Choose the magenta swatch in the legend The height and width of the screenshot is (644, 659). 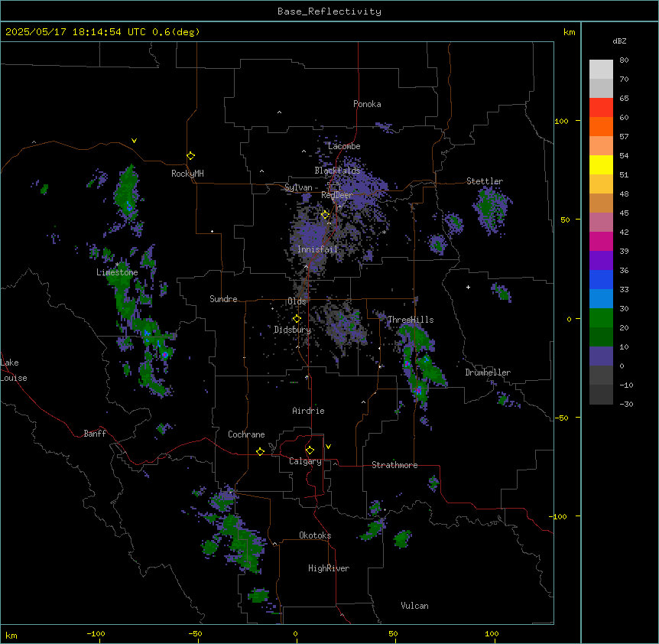601,241
